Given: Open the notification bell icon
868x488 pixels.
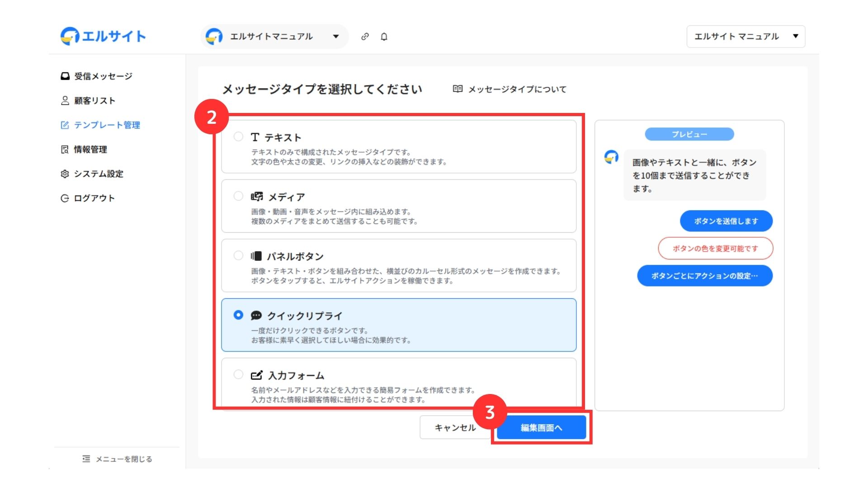Looking at the screenshot, I should (x=384, y=37).
